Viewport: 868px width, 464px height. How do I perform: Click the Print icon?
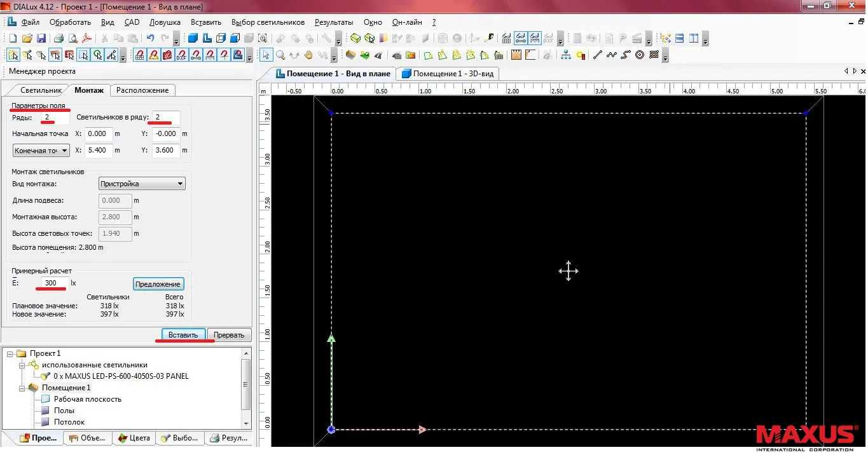click(x=59, y=38)
